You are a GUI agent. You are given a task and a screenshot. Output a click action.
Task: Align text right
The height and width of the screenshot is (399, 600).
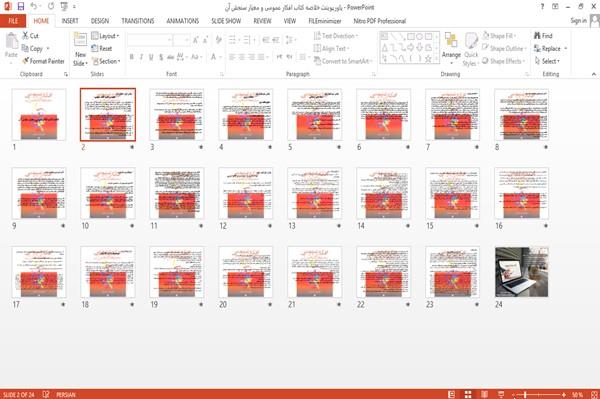pyautogui.click(x=251, y=57)
